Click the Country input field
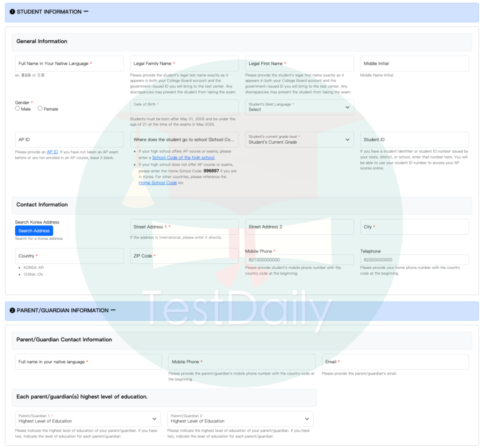This screenshot has width=484, height=448. pyautogui.click(x=69, y=256)
